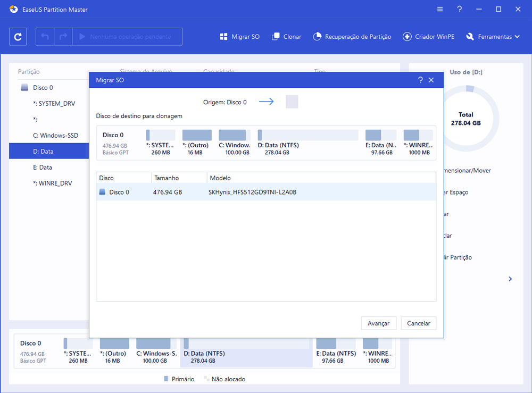Select C: Windows-SSD in the left list
This screenshot has height=393, width=532.
[56, 135]
